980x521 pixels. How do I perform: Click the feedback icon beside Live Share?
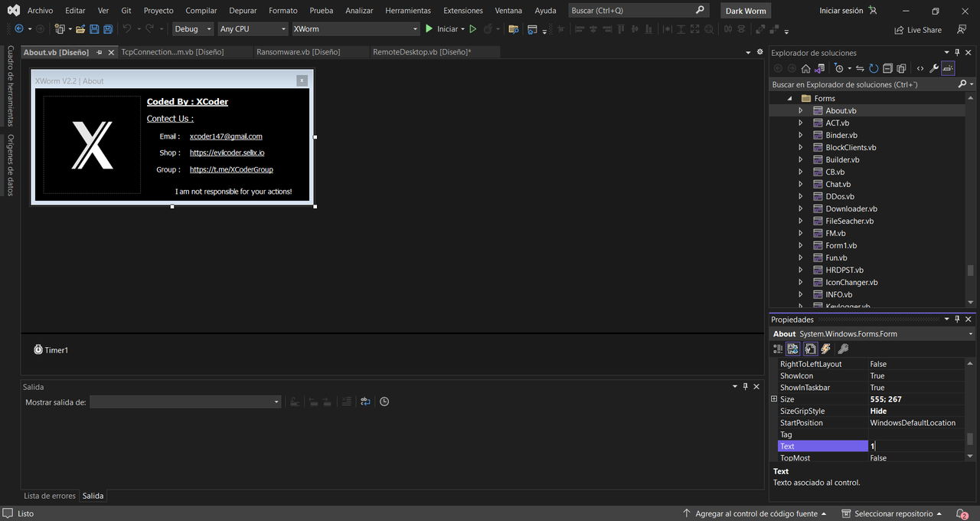click(x=962, y=29)
